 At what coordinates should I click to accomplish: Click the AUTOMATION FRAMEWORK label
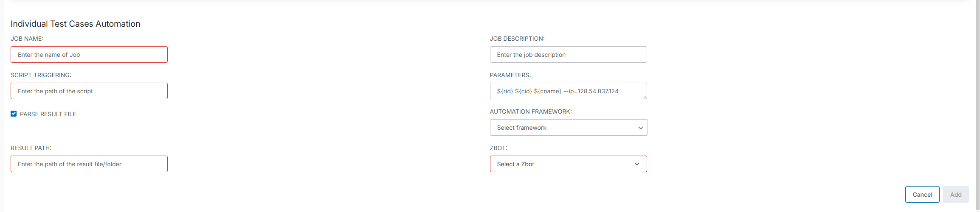(x=530, y=112)
